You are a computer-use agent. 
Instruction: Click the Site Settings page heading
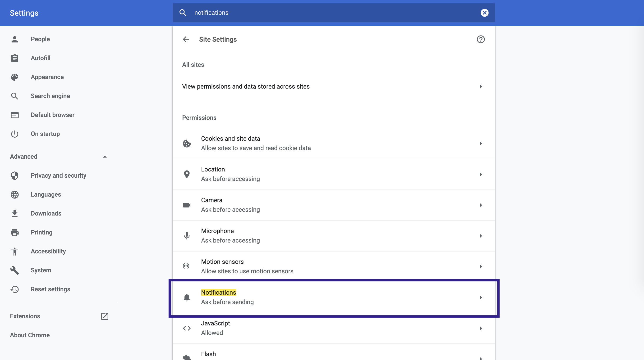pos(218,40)
